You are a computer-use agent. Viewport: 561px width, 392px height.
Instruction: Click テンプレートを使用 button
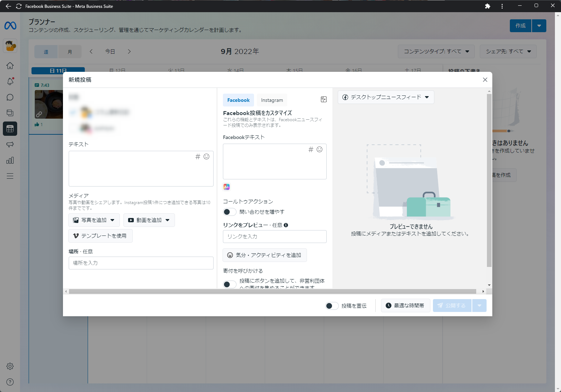(x=101, y=236)
